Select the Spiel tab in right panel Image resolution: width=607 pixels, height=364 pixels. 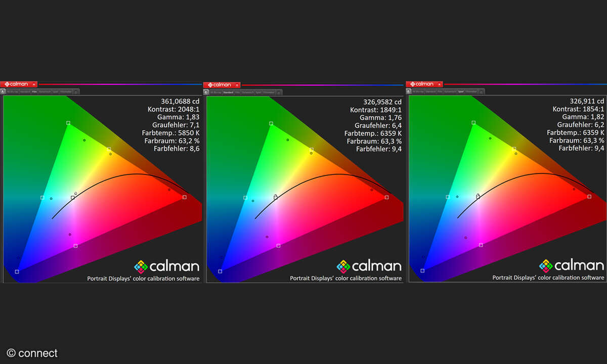460,92
